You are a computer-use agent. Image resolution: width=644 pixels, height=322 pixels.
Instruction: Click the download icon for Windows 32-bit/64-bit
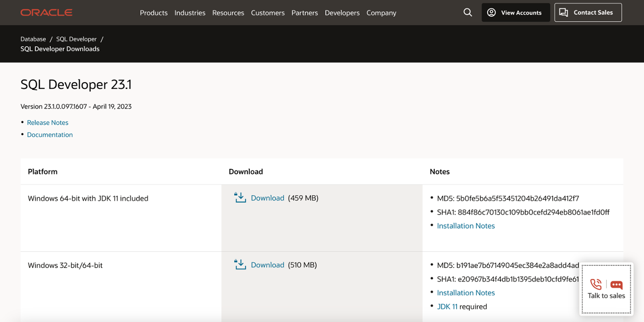(x=239, y=264)
